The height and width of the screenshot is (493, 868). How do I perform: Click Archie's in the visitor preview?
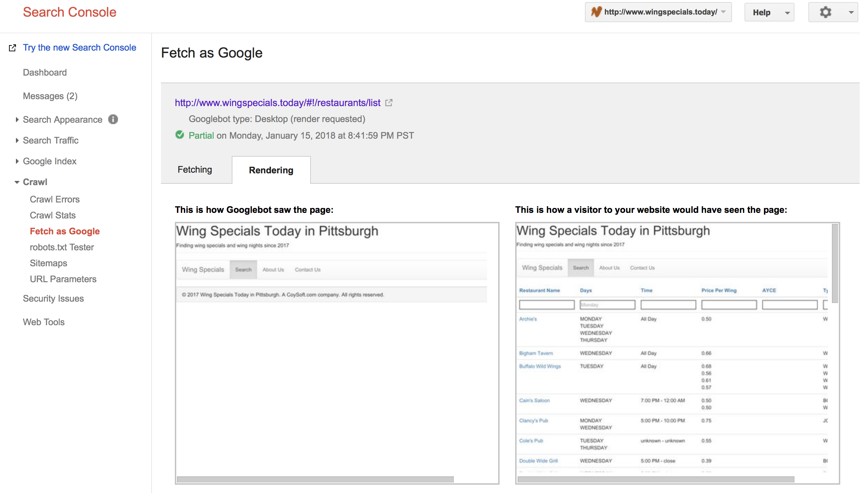click(528, 319)
